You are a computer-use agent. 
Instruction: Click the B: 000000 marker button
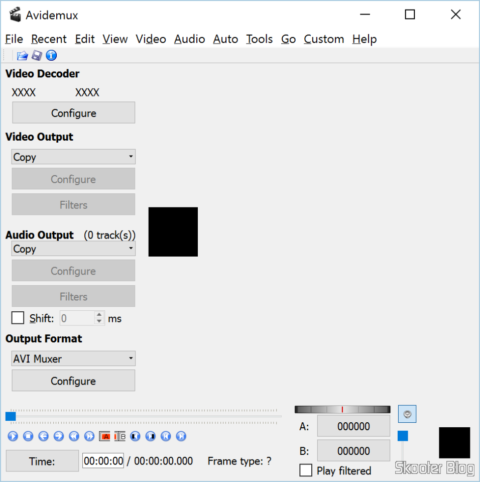click(x=353, y=451)
